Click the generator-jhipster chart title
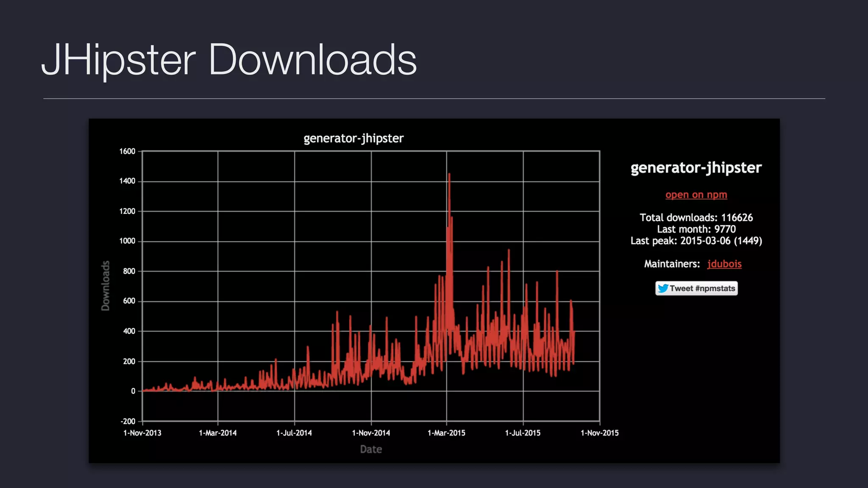The height and width of the screenshot is (488, 868). (x=353, y=139)
